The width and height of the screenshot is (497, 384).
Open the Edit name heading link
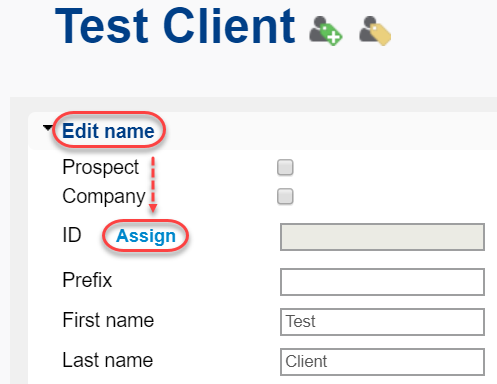(x=108, y=131)
